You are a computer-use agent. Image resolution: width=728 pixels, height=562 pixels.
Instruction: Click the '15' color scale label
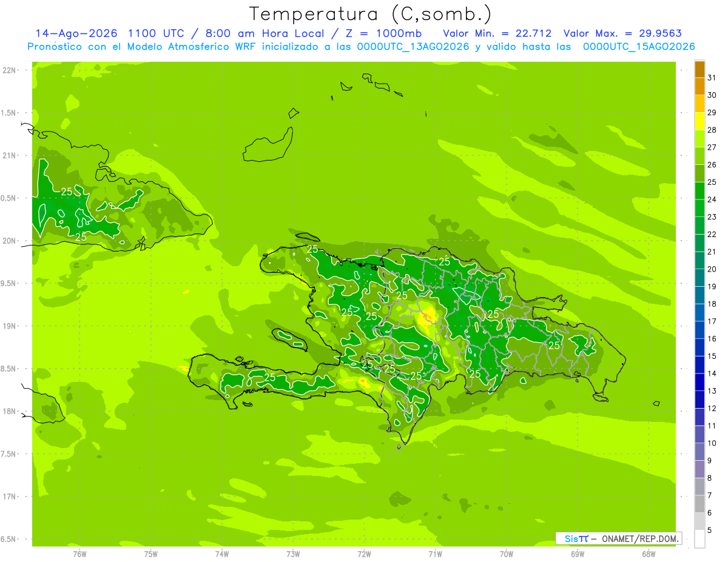point(712,356)
